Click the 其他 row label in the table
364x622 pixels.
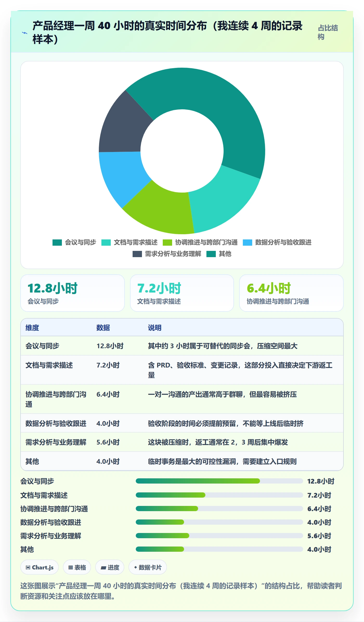click(x=32, y=461)
